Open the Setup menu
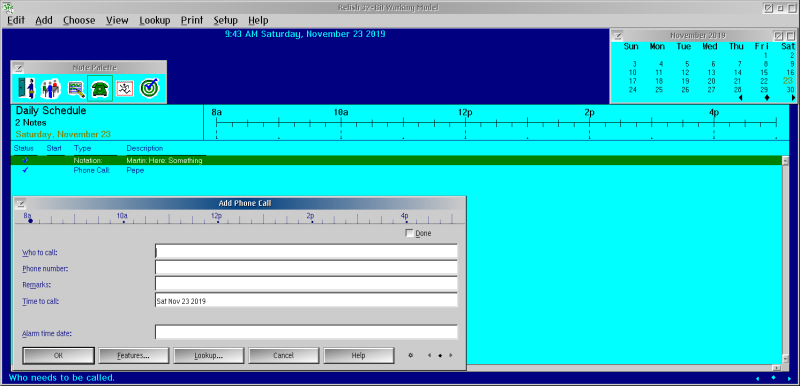800x386 pixels. [x=226, y=20]
